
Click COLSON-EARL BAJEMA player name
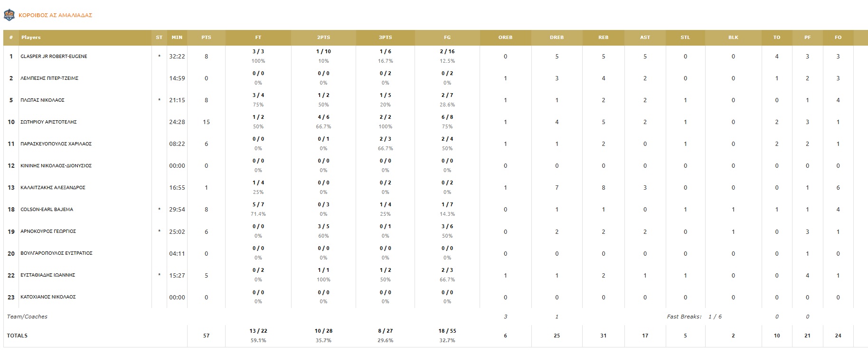(x=47, y=210)
